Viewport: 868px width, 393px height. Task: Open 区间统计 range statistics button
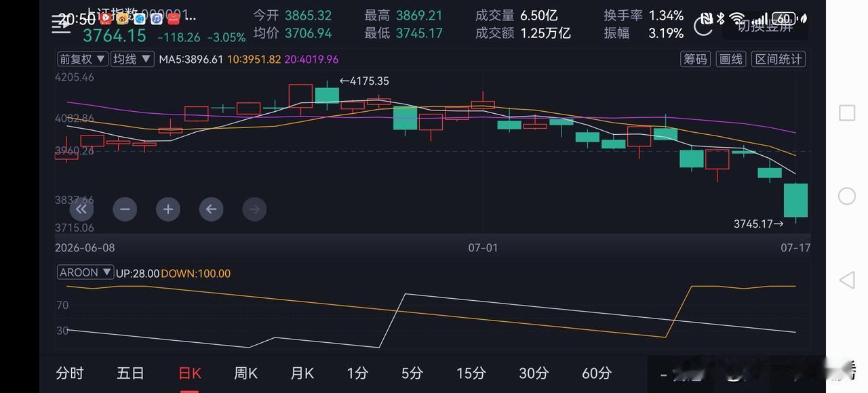pos(779,59)
